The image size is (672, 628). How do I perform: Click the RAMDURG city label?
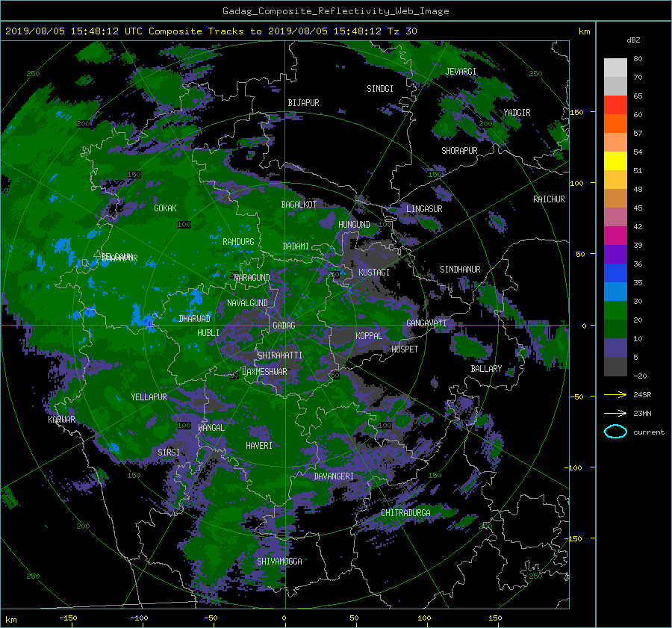coord(238,242)
